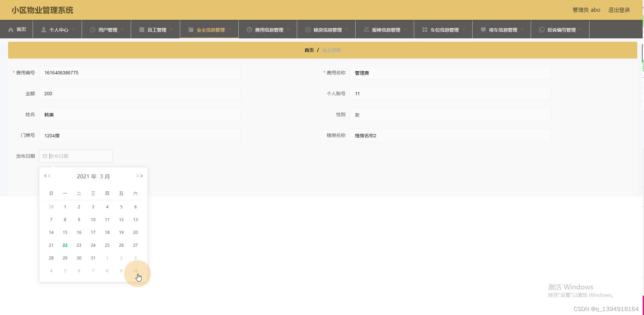The width and height of the screenshot is (644, 315).
Task: Click the 2021 年 year header
Action: pyautogui.click(x=87, y=176)
